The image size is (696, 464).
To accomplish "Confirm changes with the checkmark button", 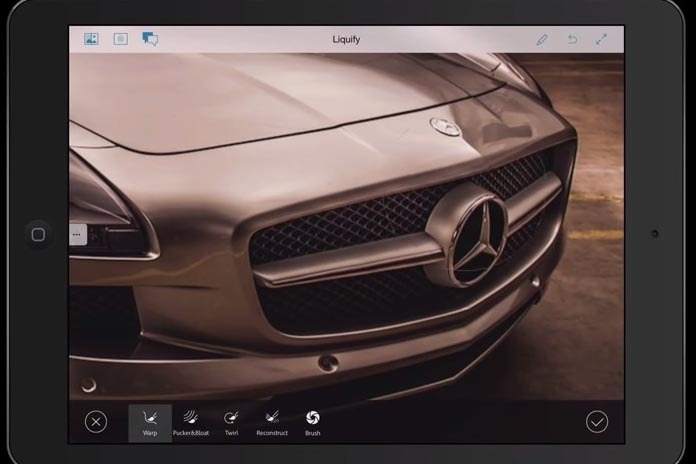I will 597,422.
